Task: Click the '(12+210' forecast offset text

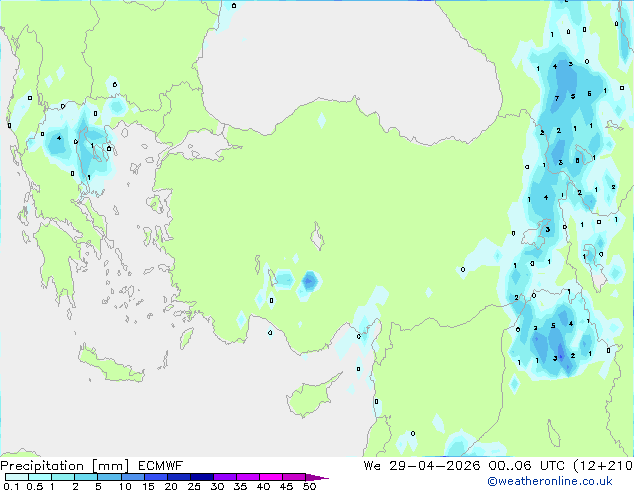Action: (x=602, y=466)
